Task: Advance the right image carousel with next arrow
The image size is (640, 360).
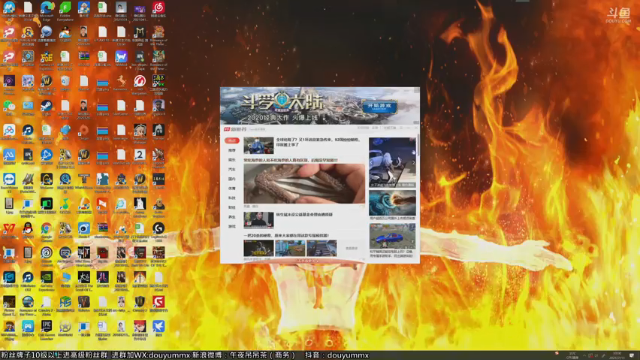Action: click(x=413, y=162)
